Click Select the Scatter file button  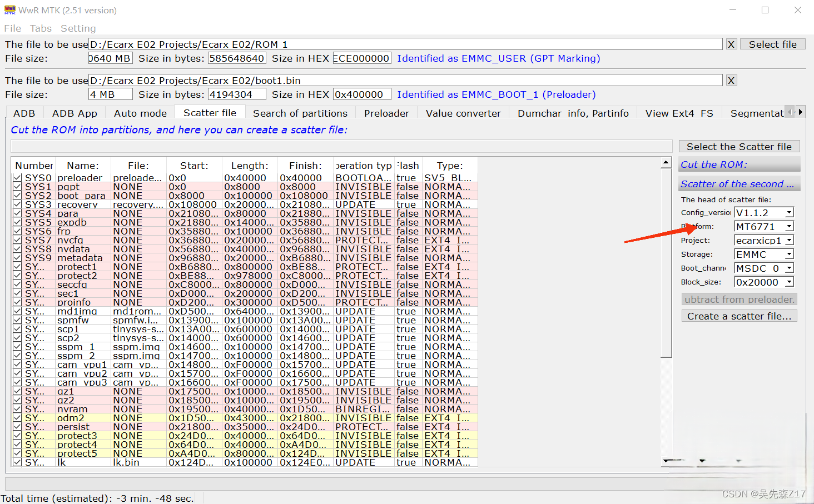coord(739,146)
